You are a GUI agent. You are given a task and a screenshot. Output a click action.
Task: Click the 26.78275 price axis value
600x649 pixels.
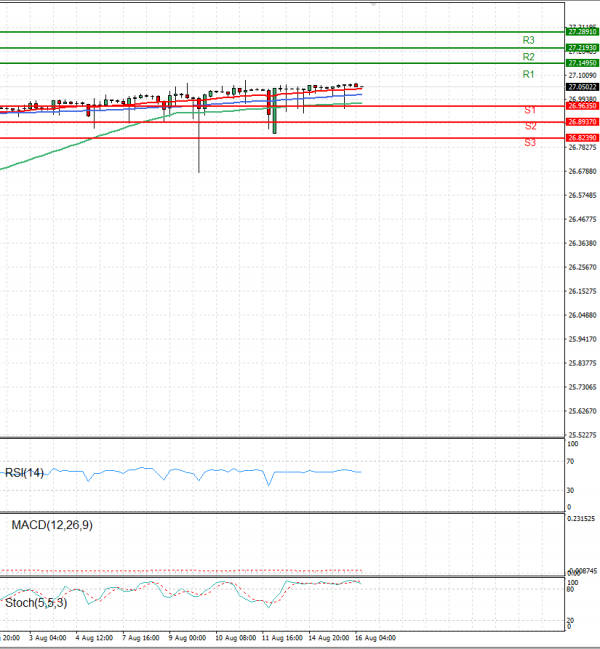point(583,147)
